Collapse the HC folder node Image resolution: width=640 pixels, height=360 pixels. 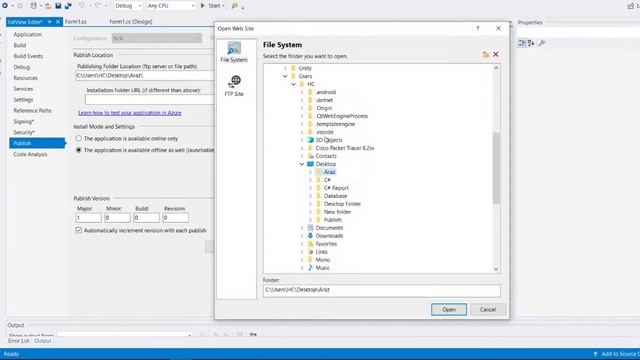point(293,84)
